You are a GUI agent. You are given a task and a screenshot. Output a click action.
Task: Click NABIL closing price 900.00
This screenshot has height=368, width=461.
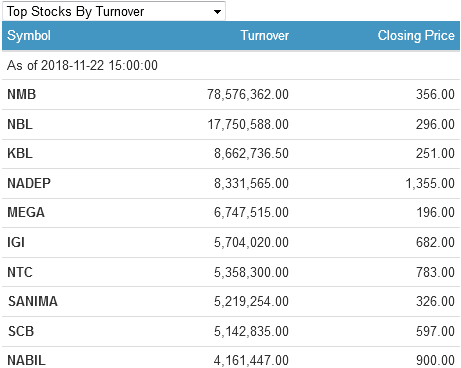click(x=435, y=360)
